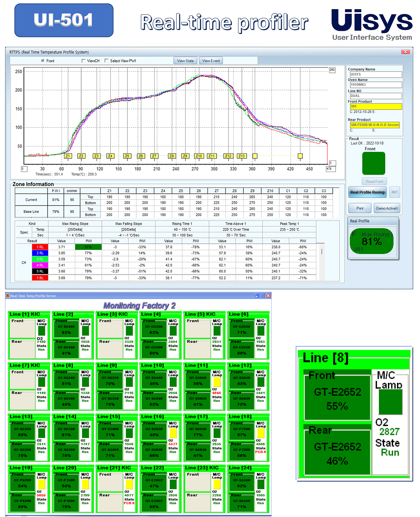Click the INIT button

[x=394, y=192]
